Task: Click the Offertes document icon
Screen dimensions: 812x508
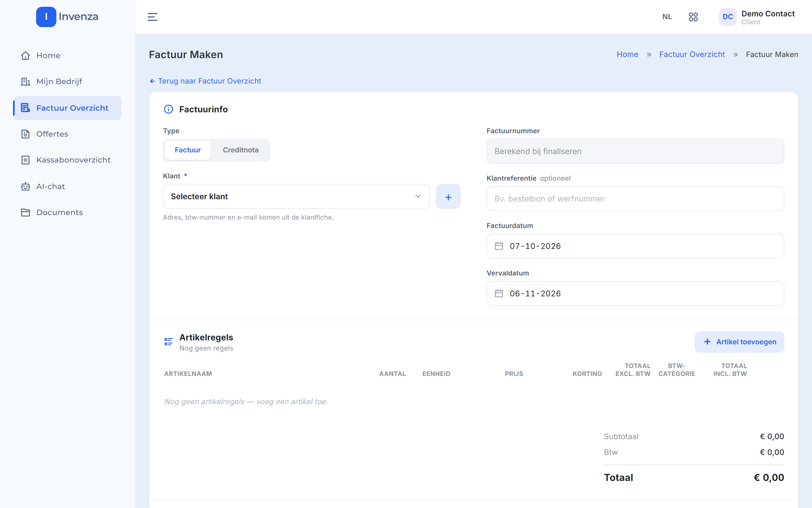Action: point(25,134)
